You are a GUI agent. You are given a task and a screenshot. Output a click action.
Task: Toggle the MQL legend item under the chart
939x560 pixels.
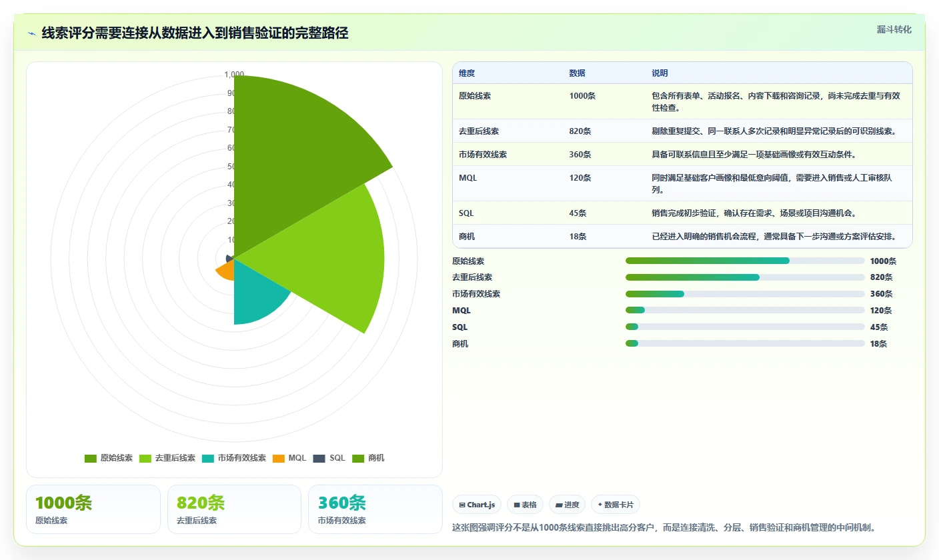click(x=289, y=458)
